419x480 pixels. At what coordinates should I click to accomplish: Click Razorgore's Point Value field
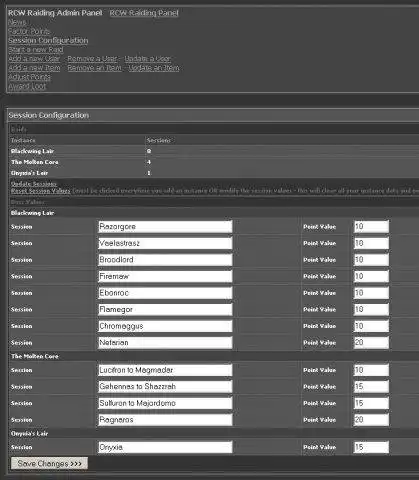[x=371, y=227]
